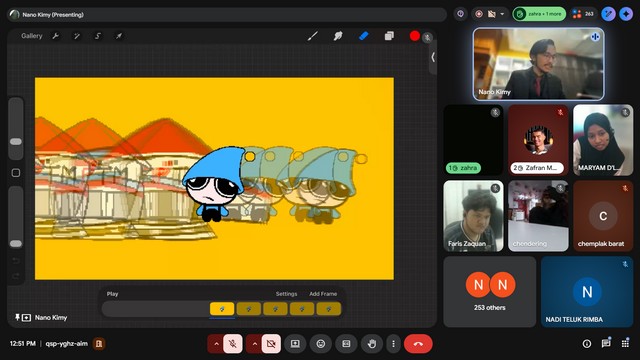640x360 pixels.
Task: Click the blue dots icon on Nano Kimy tile
Action: click(x=595, y=37)
